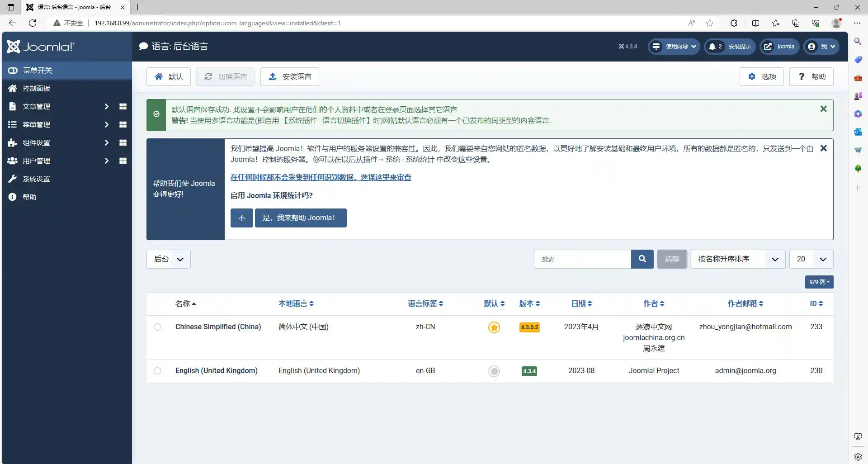Viewport: 868px width, 464px height.
Task: Expand the 9/9 列 columns selector
Action: 819,282
